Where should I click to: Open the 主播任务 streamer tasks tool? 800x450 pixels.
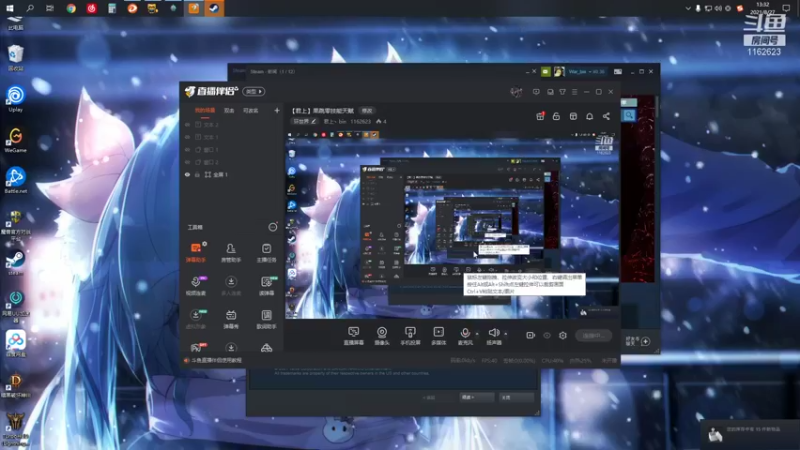tap(266, 253)
